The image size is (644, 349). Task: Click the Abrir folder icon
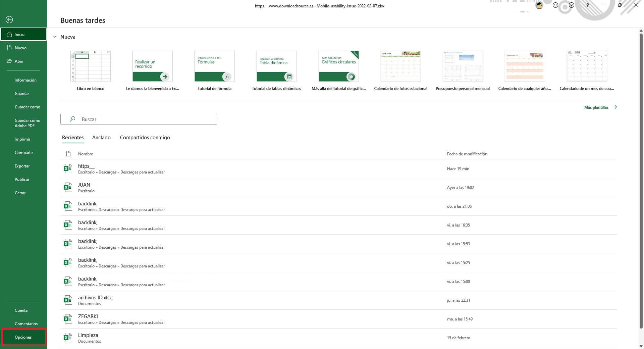tap(9, 61)
